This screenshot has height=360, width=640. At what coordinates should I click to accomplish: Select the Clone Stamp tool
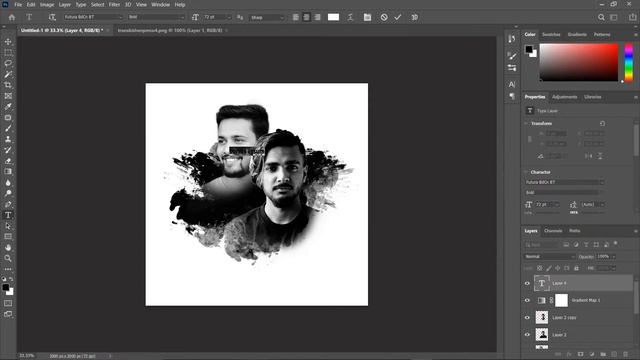point(8,139)
